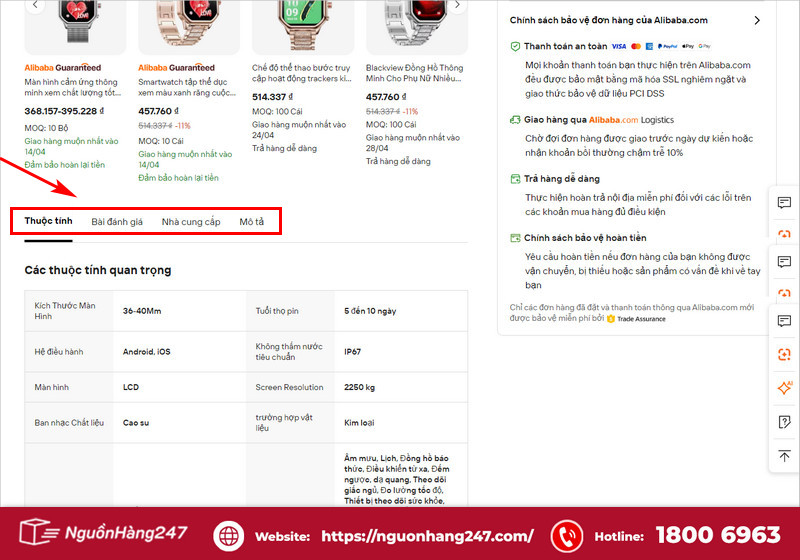Image resolution: width=800 pixels, height=560 pixels.
Task: Open the Nhà cung cấp tab
Action: pyautogui.click(x=191, y=222)
